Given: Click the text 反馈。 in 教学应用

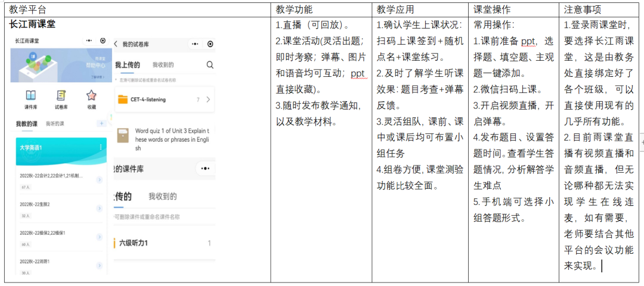Looking at the screenshot, I should (x=389, y=106).
